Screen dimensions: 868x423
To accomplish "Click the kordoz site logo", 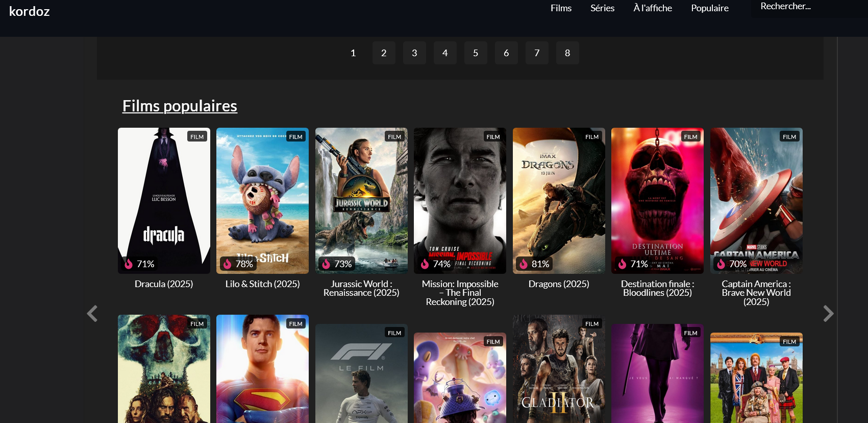I will click(29, 11).
